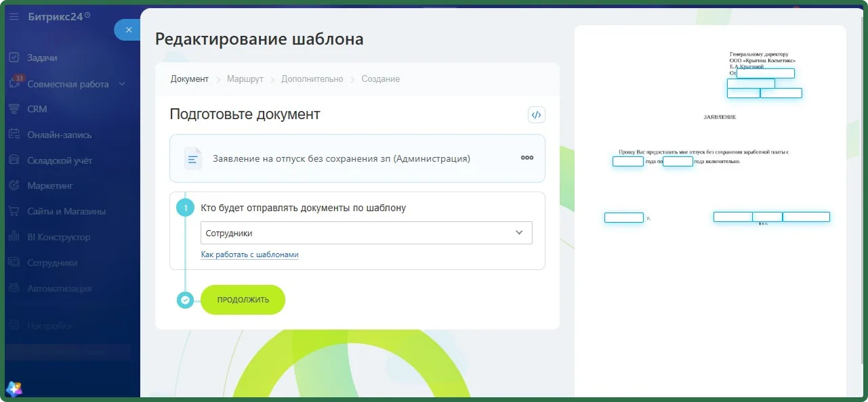Switch to the Дополнительно step
Viewport: 868px width, 402px height.
point(312,79)
